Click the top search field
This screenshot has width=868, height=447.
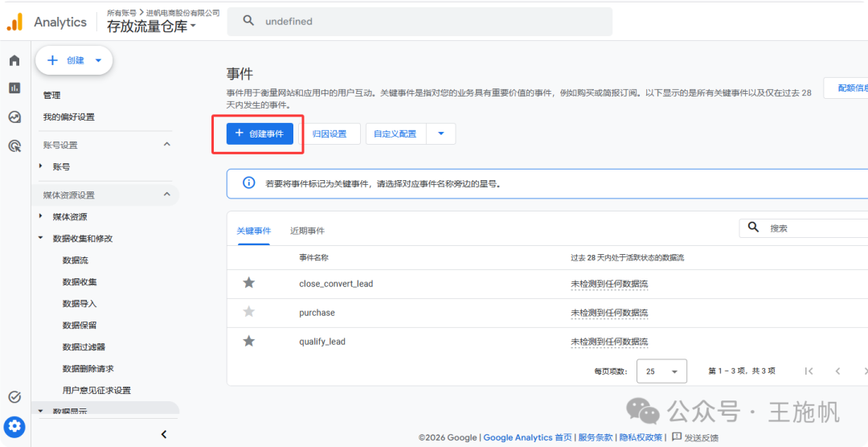click(x=420, y=22)
